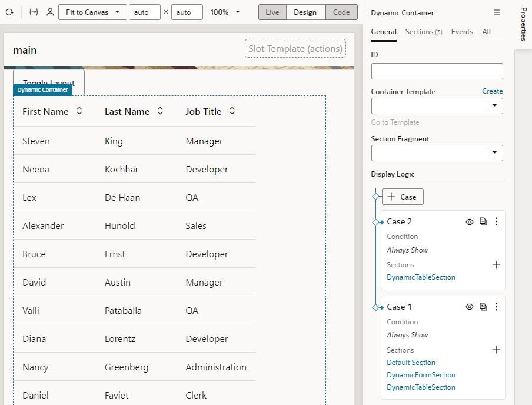Click the Create template link
Screen dimensions: 532x405
[x=493, y=91]
